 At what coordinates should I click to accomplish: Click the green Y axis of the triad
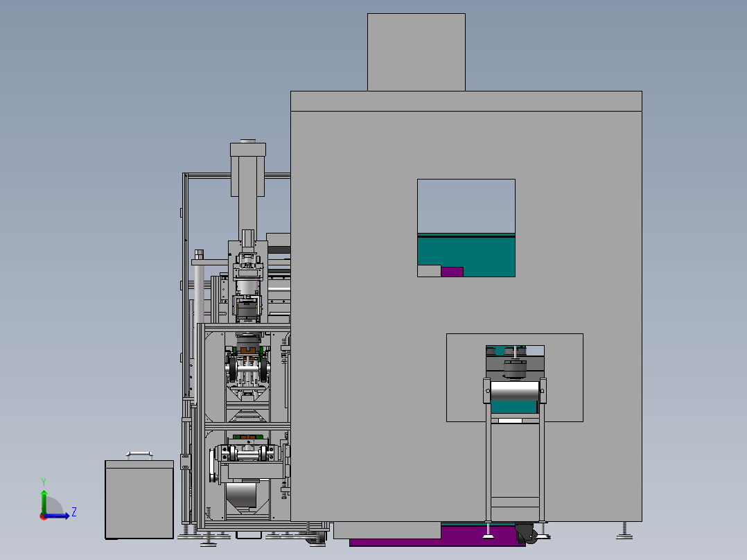(44, 501)
